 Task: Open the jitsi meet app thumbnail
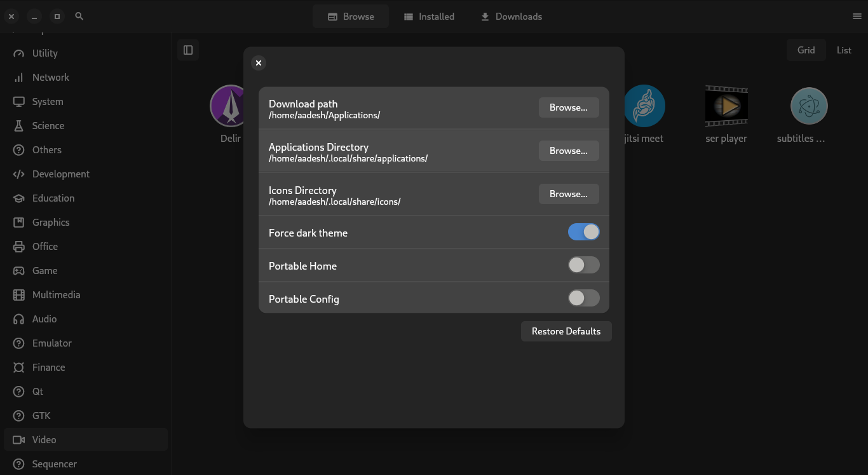(644, 106)
